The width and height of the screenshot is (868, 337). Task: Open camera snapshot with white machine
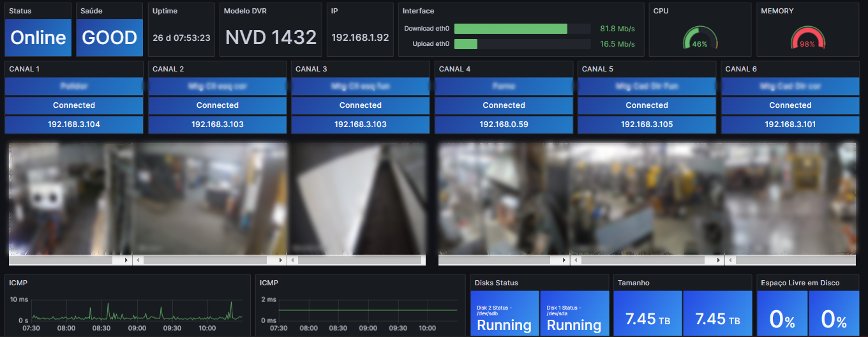(71, 198)
